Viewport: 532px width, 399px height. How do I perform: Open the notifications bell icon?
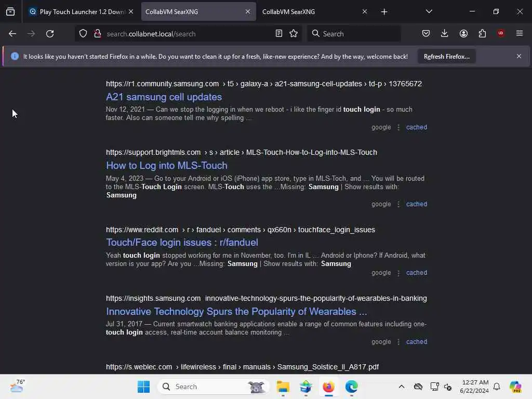pyautogui.click(x=497, y=387)
